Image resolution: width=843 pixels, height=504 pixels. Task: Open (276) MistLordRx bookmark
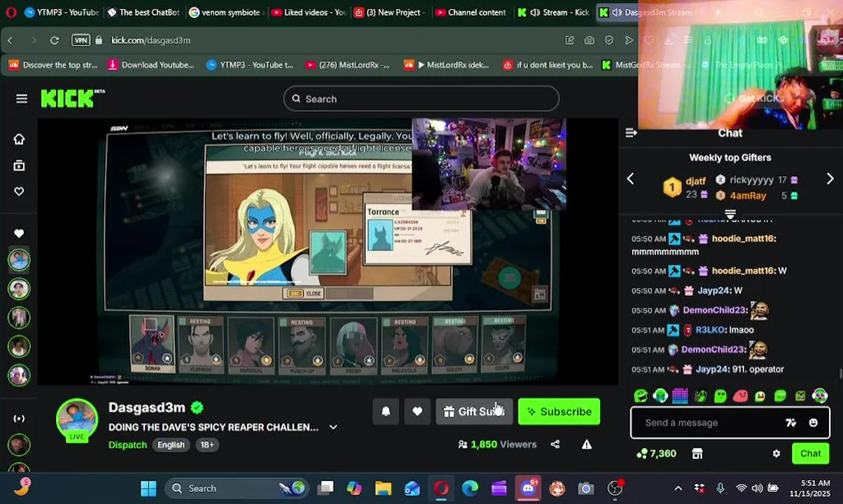(347, 65)
